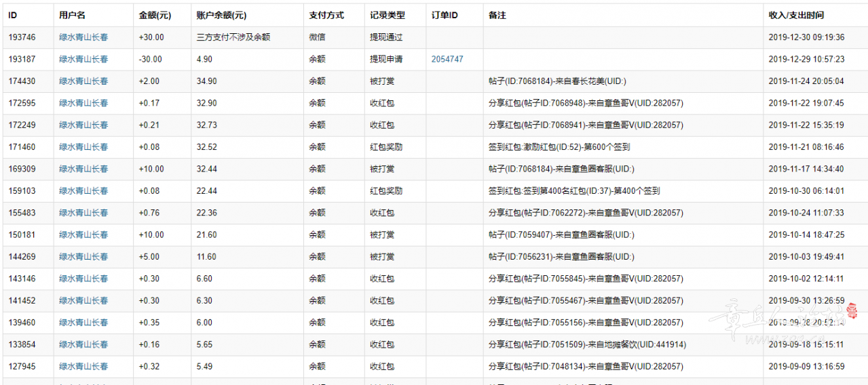Select the record ID 139460 cell
Viewport: 868px width, 385px height.
22,322
